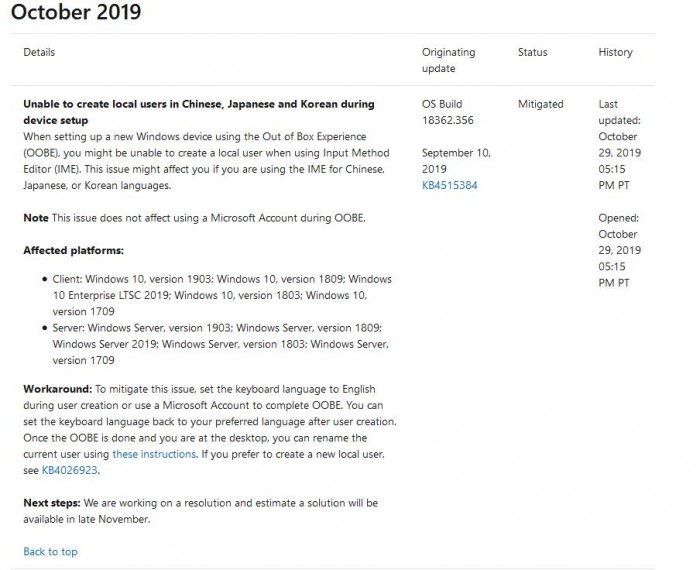The width and height of the screenshot is (700, 570).
Task: Click the Details column header
Action: pyautogui.click(x=40, y=52)
